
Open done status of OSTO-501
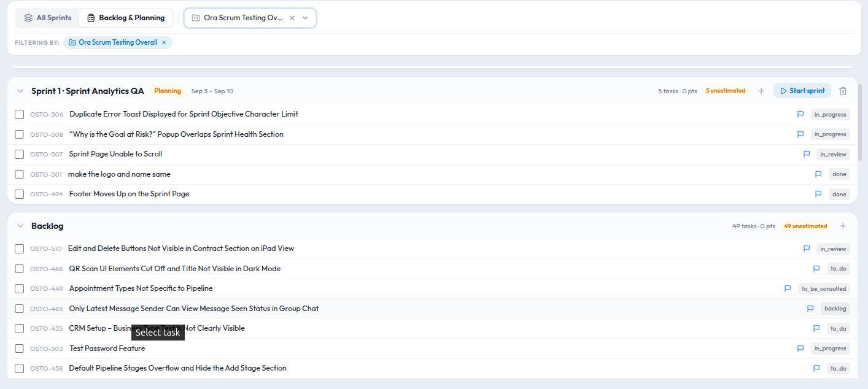point(839,174)
